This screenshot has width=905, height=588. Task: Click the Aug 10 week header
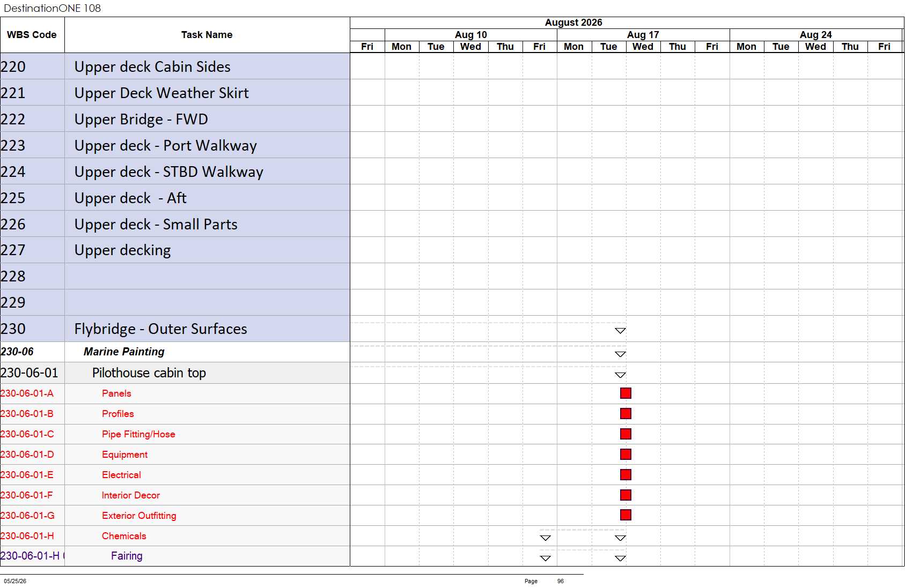(471, 35)
